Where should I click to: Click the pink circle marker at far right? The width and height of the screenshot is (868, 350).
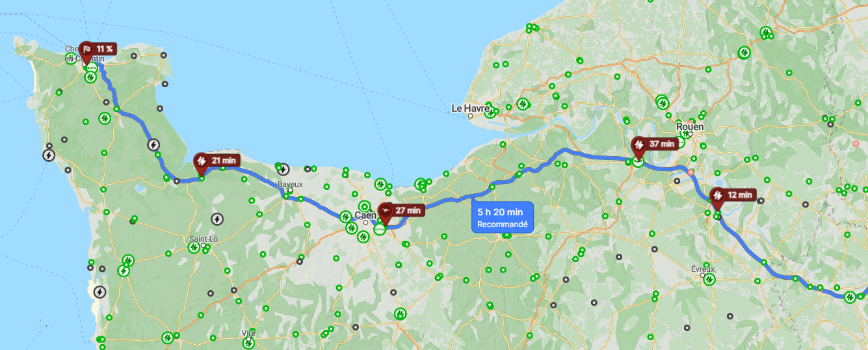[x=854, y=143]
